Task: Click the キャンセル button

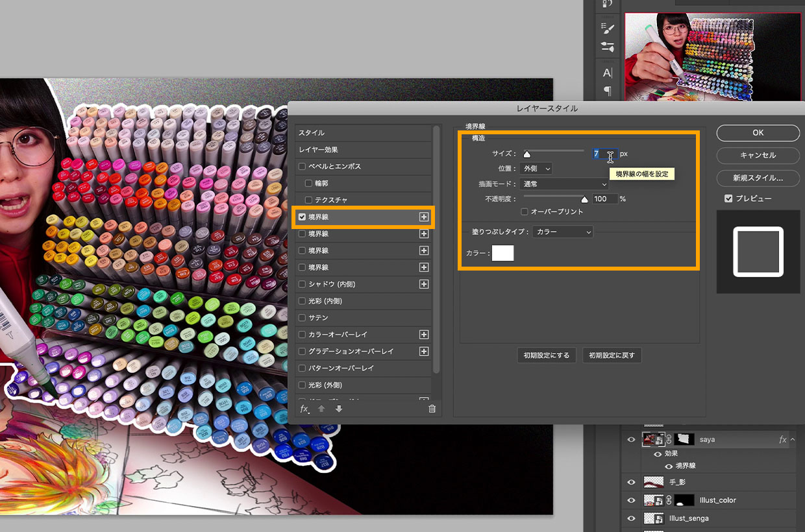Action: click(x=758, y=155)
